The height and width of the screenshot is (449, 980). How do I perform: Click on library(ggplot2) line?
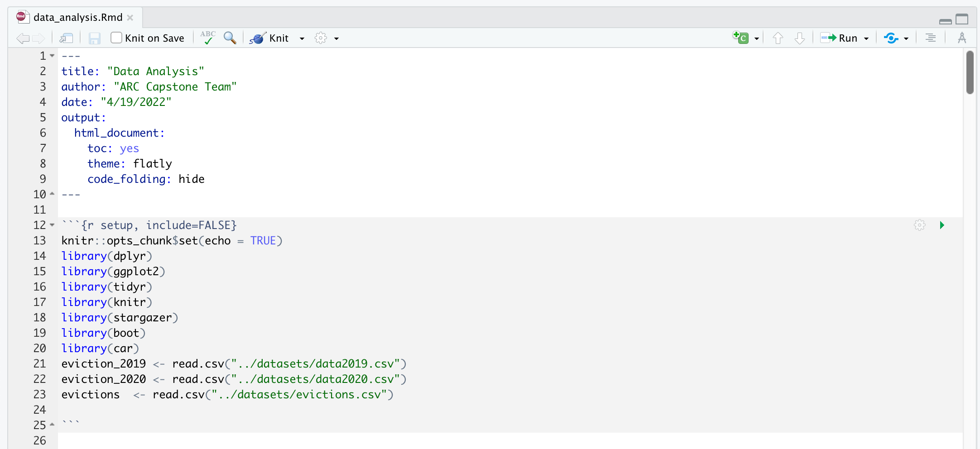[x=114, y=272]
